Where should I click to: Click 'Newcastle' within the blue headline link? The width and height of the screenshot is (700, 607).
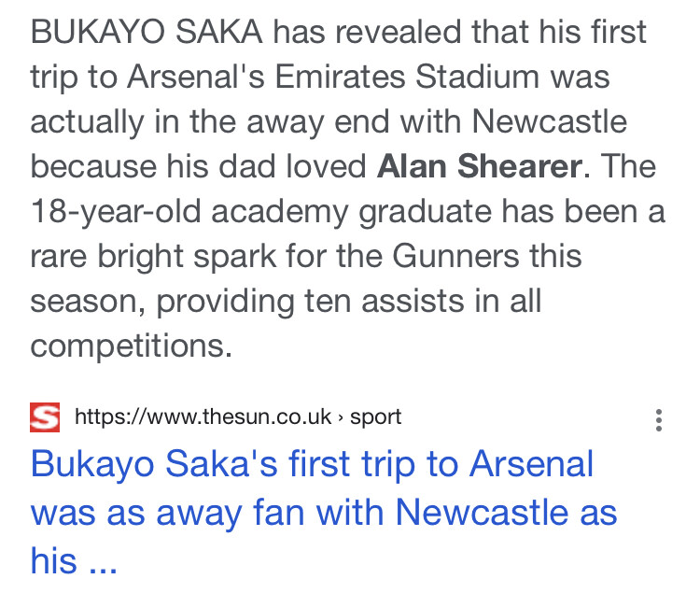tap(483, 512)
